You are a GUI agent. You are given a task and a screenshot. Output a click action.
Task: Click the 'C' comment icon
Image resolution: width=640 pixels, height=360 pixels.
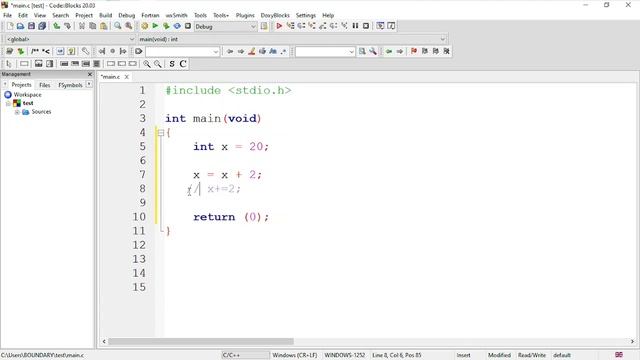click(183, 64)
